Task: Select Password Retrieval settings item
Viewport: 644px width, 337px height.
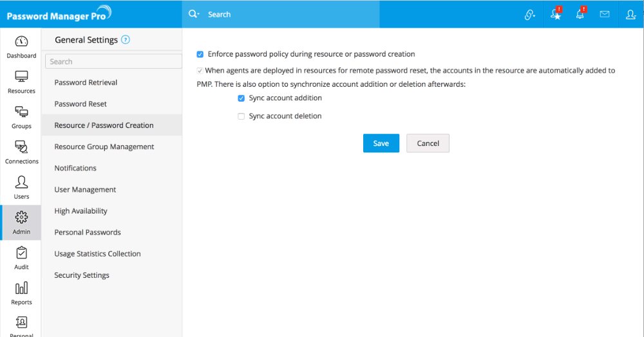Action: tap(86, 82)
